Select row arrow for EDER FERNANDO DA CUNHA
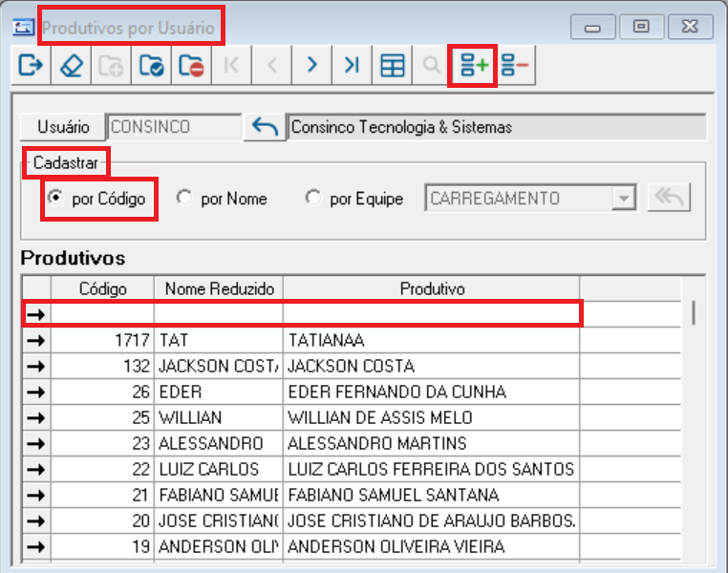The image size is (728, 573). point(36,393)
